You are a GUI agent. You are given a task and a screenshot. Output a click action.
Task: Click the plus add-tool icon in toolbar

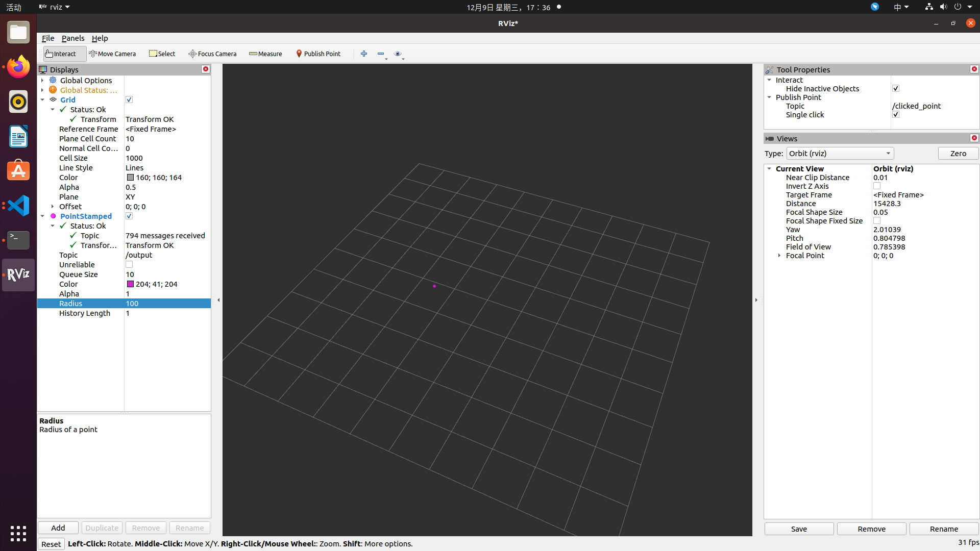364,54
